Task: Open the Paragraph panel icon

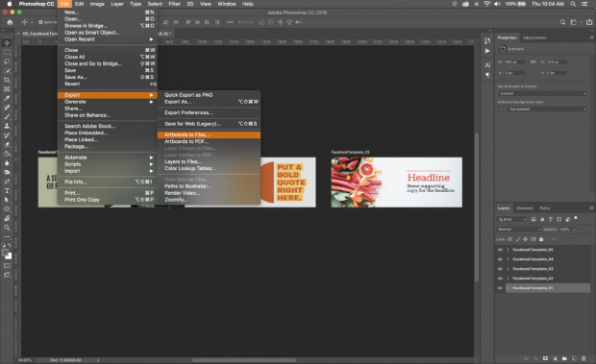Action: click(x=487, y=75)
